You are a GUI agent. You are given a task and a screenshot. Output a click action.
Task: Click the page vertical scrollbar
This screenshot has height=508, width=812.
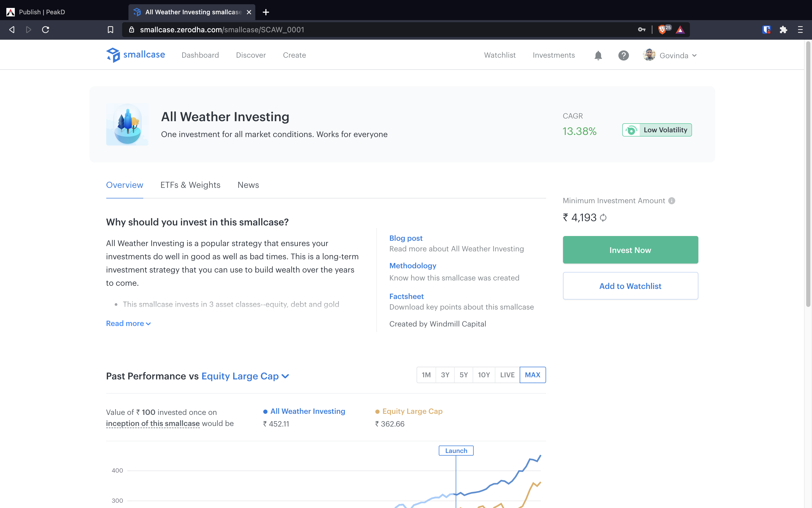tap(808, 175)
